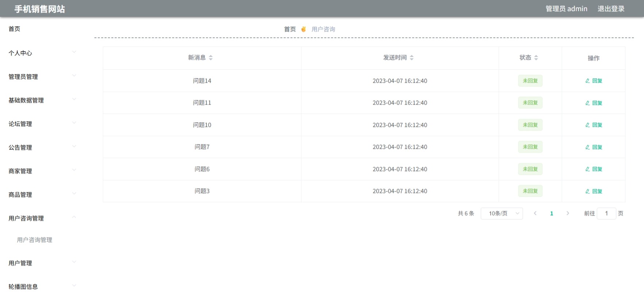Click 未回复 tag for 问题7
Viewport: 644px width, 308px height.
coord(530,147)
